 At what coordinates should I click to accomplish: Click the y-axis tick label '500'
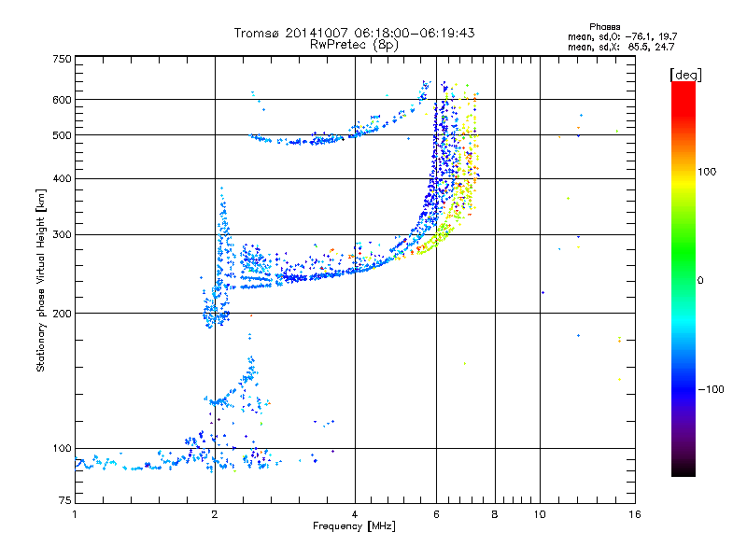(62, 135)
